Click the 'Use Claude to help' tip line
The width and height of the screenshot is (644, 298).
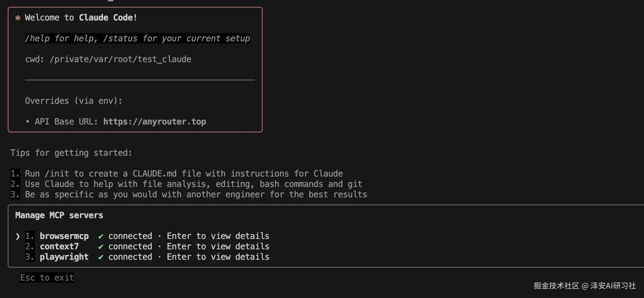194,184
